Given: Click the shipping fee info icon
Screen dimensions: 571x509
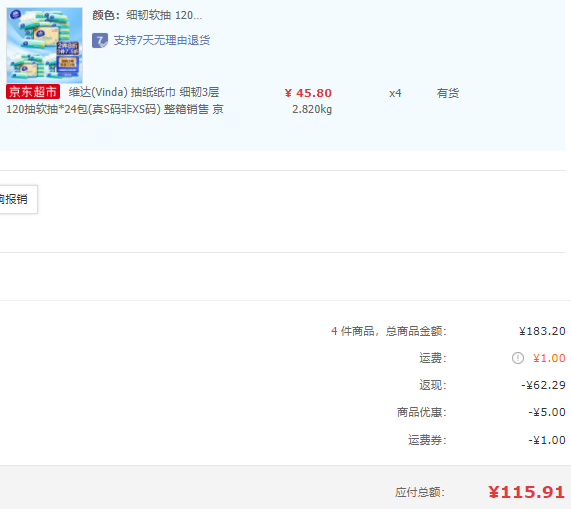Looking at the screenshot, I should [517, 358].
